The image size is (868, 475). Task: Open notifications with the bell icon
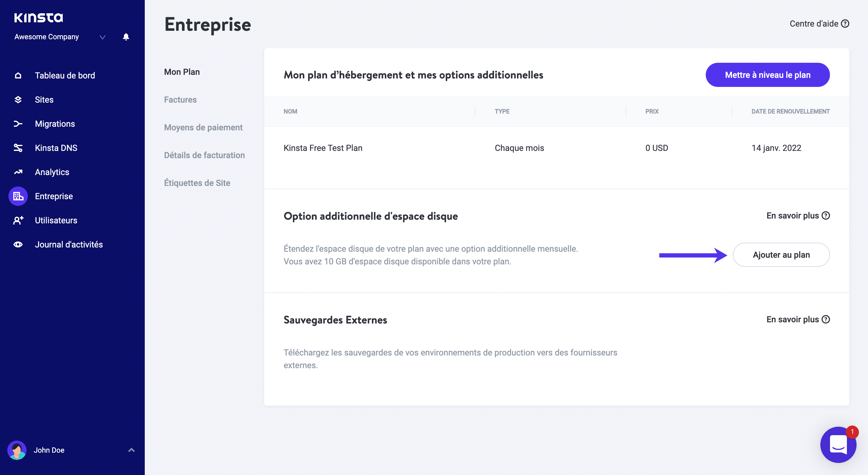126,37
